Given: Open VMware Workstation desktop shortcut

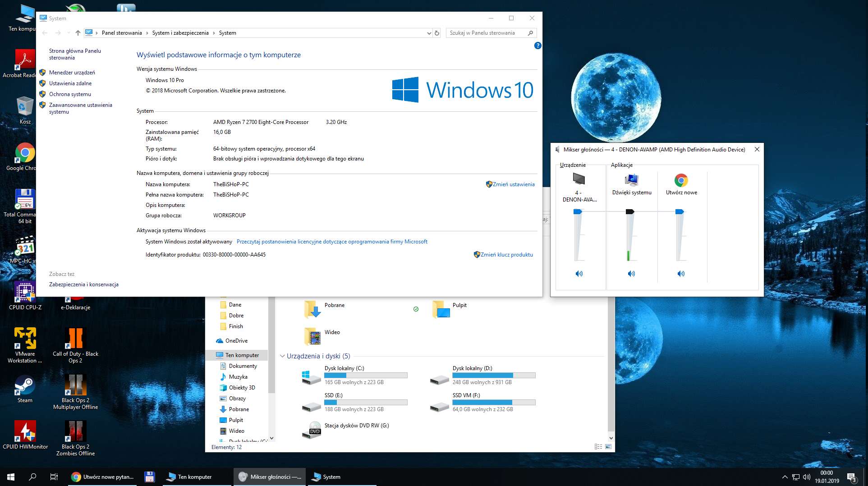Looking at the screenshot, I should (25, 345).
